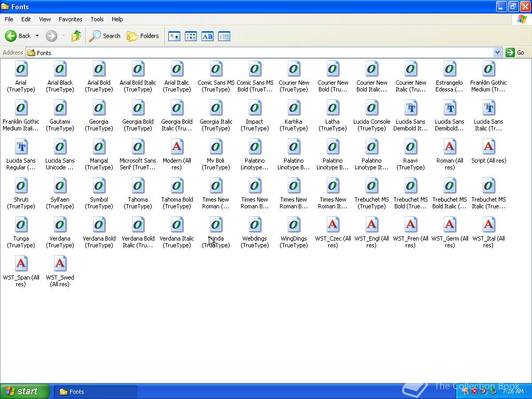Select the Modern (All res) font icon
The height and width of the screenshot is (399, 532).
tap(177, 147)
